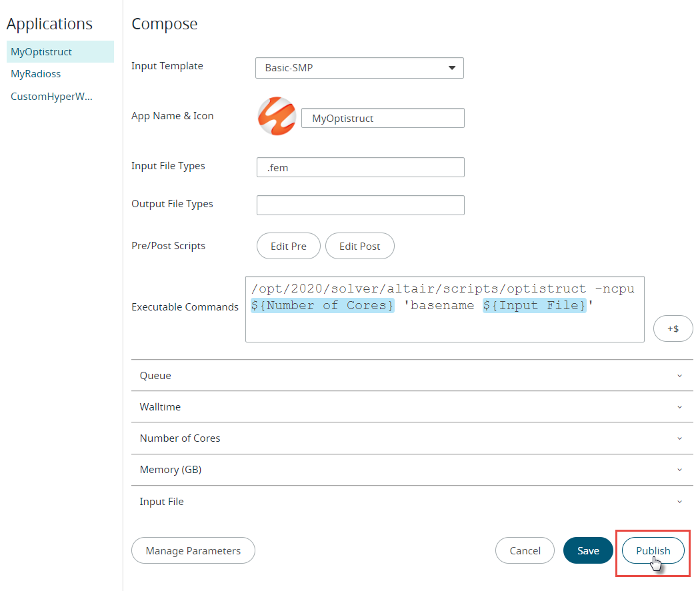Click Manage Parameters button

[193, 550]
